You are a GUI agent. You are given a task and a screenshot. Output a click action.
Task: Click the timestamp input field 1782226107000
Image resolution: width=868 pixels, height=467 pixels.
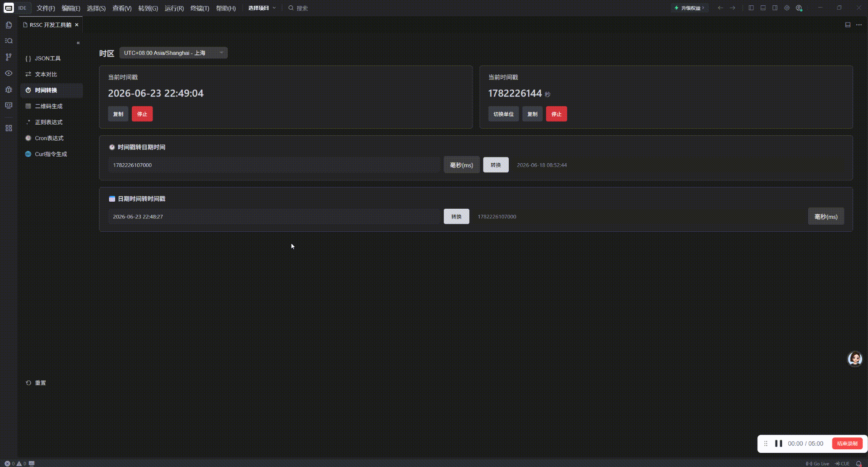click(x=274, y=165)
